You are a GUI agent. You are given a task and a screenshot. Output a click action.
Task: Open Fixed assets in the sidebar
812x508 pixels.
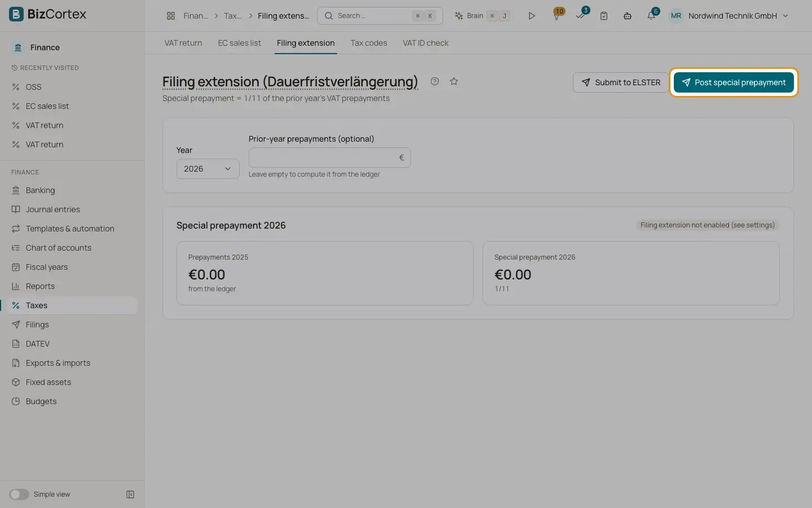(72, 382)
